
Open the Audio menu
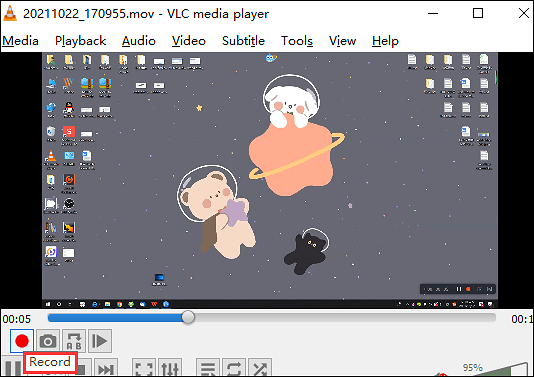[139, 41]
